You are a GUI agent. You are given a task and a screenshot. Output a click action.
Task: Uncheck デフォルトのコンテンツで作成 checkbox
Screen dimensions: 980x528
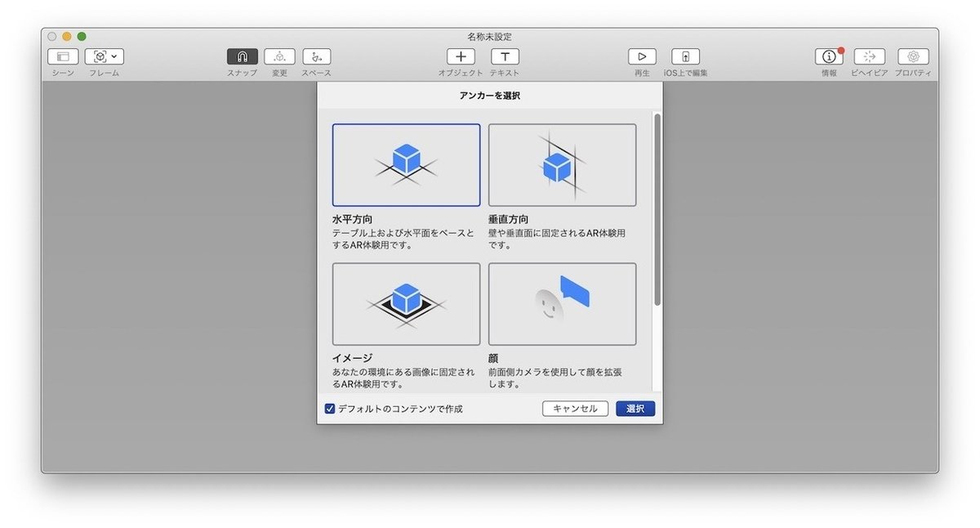(329, 408)
